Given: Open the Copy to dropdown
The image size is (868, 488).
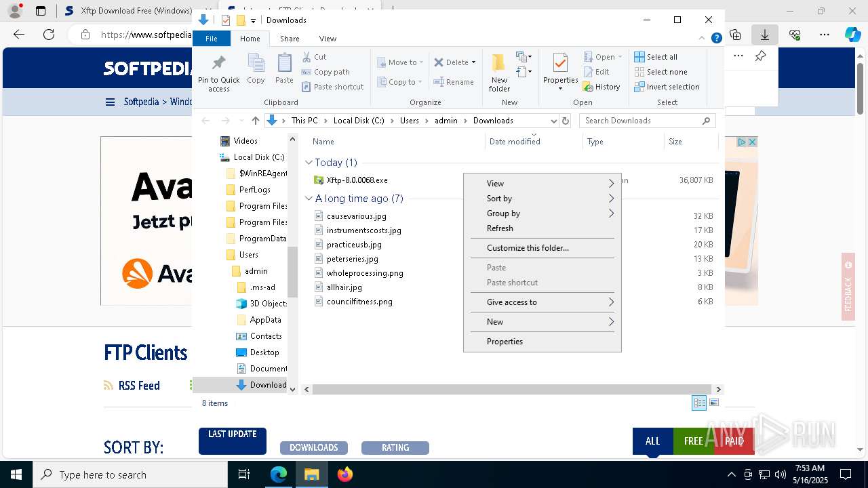Looking at the screenshot, I should click(400, 82).
